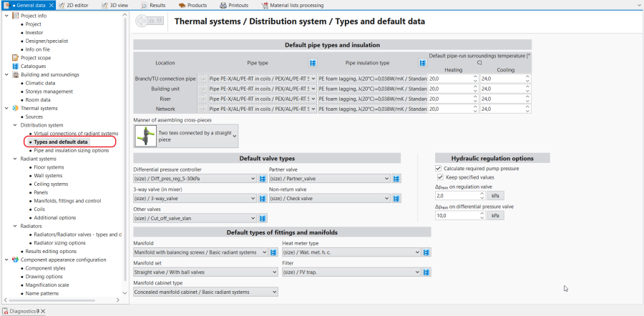Switch to the 3D view tab
Viewport: 644px width, 316px height.
pyautogui.click(x=114, y=5)
